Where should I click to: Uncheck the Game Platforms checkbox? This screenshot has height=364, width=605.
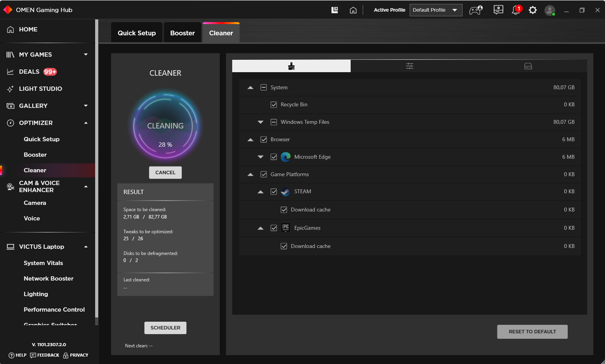coord(264,174)
